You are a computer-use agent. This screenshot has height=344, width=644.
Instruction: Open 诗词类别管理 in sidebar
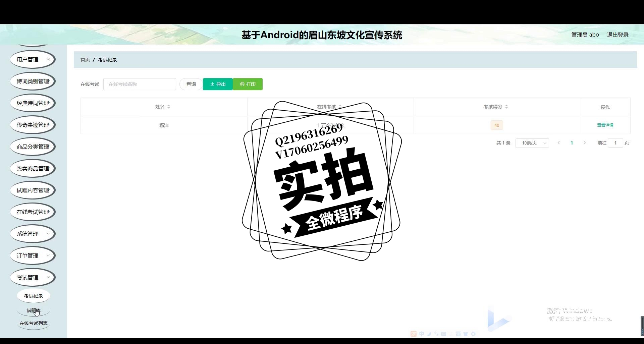(33, 81)
